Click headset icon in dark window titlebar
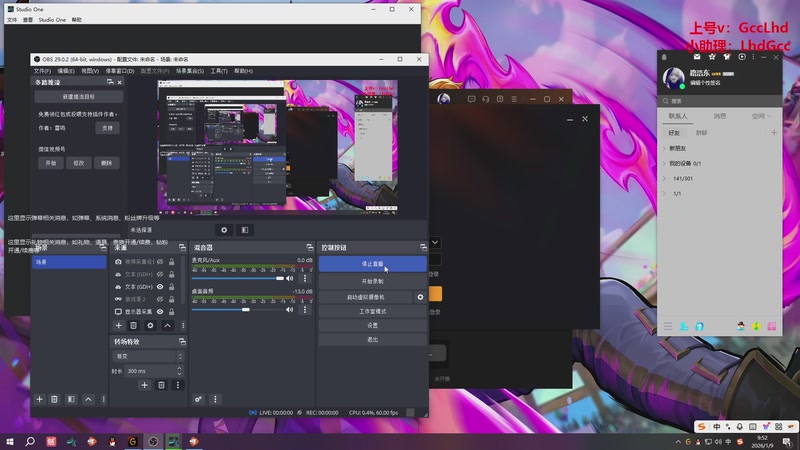Image resolution: width=800 pixels, height=450 pixels. tap(486, 99)
